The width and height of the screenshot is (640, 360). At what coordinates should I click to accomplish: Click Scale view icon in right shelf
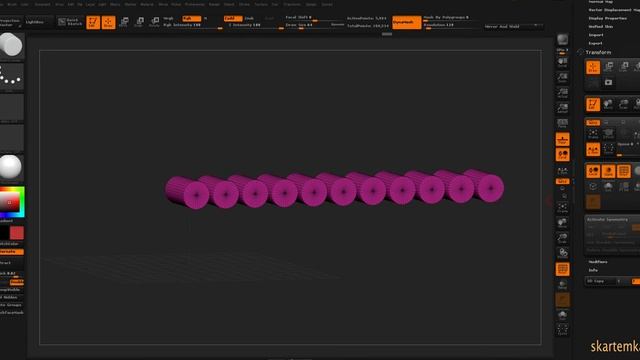coord(562,238)
